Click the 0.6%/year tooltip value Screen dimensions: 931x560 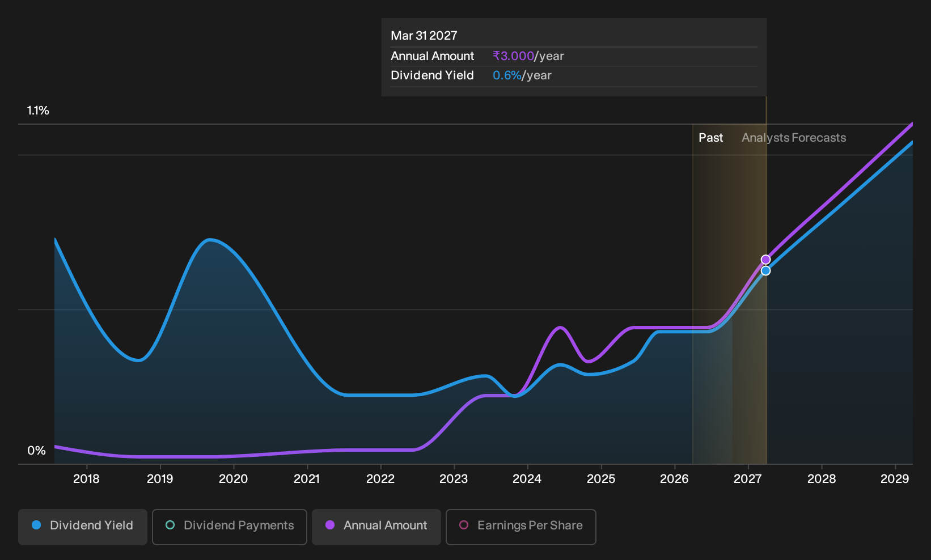pyautogui.click(x=522, y=75)
